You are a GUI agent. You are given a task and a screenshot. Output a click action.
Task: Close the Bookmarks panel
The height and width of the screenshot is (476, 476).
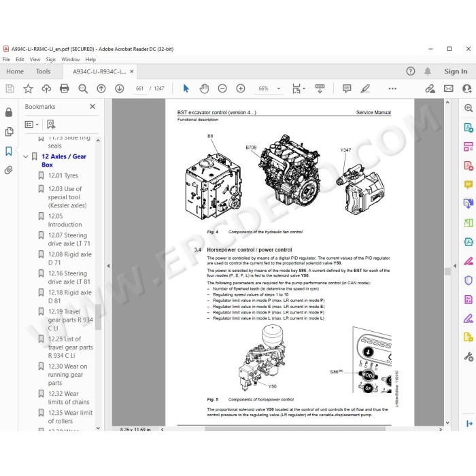click(92, 106)
